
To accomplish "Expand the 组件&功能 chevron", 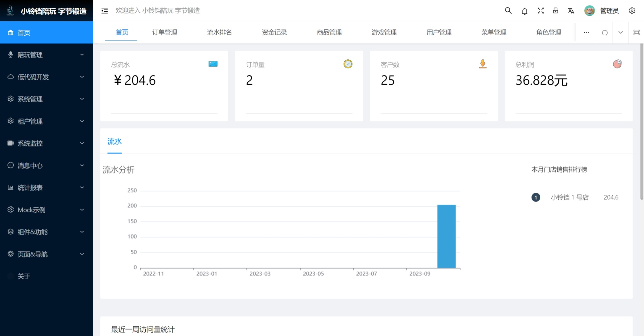I will [x=82, y=232].
